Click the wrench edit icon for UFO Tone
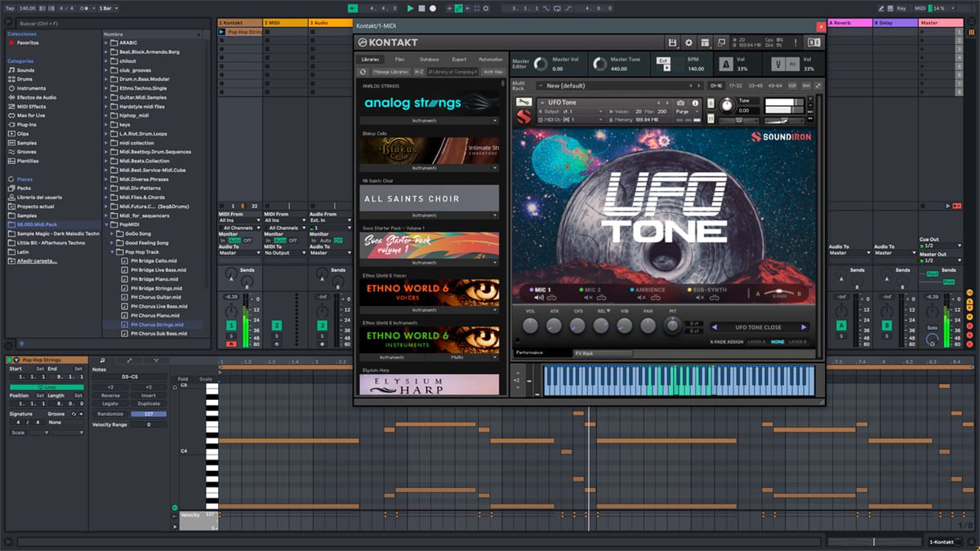 pos(524,102)
